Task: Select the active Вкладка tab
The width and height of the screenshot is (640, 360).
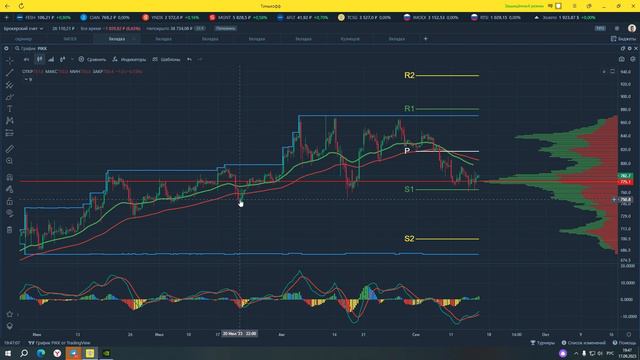Action: (117, 39)
